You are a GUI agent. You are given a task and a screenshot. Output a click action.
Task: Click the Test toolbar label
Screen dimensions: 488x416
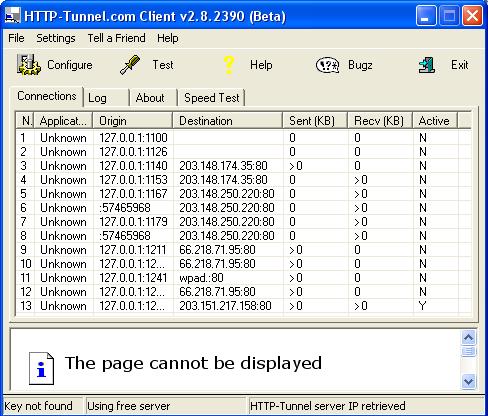pyautogui.click(x=163, y=65)
